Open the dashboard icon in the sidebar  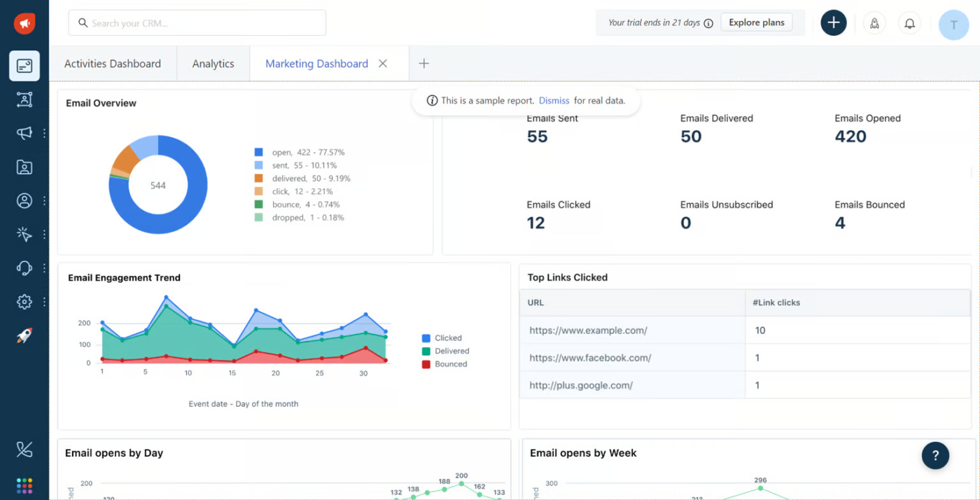[x=24, y=66]
